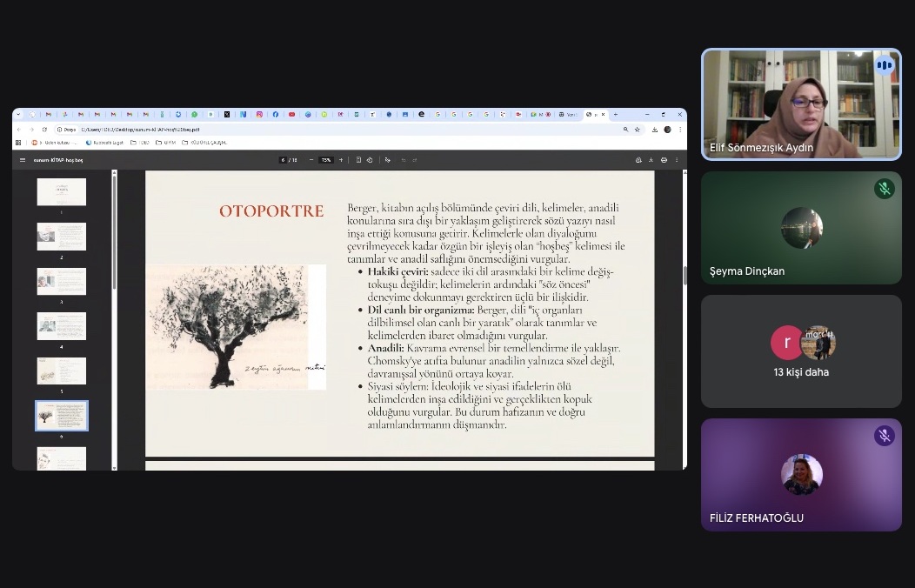
Task: Click the PDF page number field
Action: [283, 160]
